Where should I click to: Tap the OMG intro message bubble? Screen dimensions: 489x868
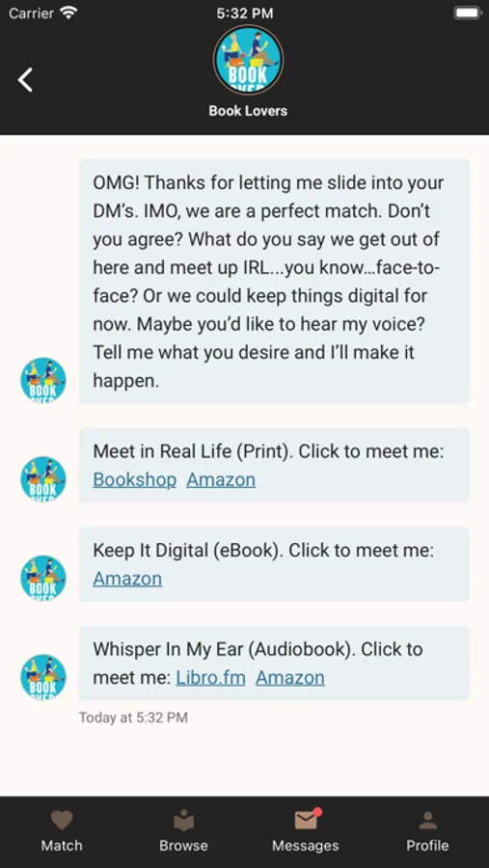coord(275,282)
